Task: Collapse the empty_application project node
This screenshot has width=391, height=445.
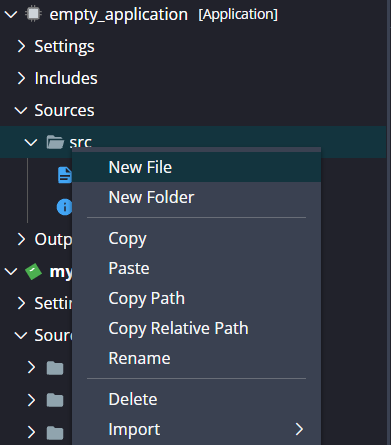Action: 11,14
